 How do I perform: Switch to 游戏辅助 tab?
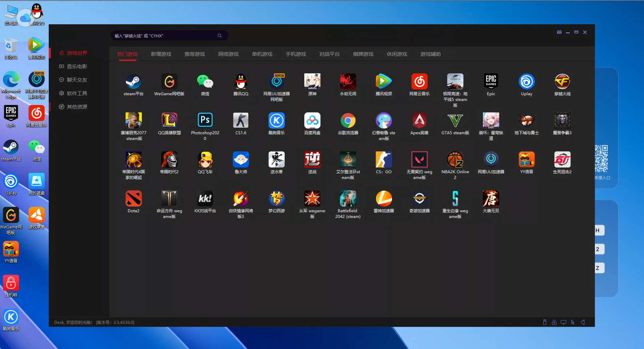tap(431, 54)
